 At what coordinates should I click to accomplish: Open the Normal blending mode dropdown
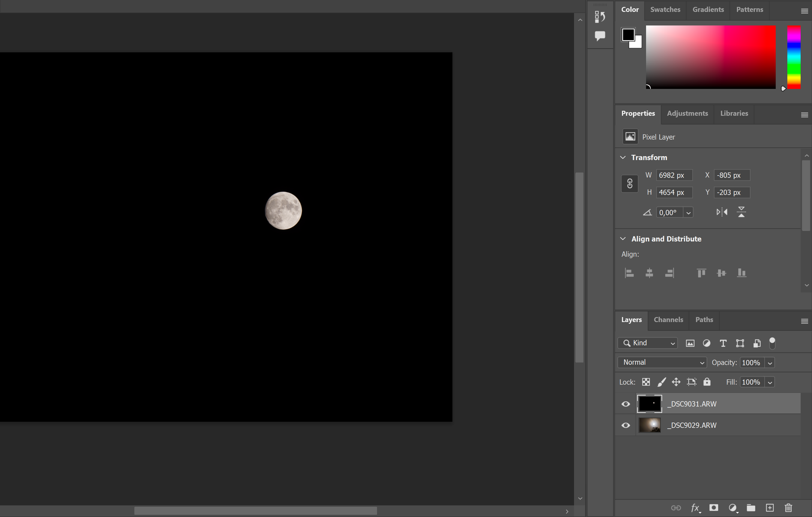(x=662, y=362)
